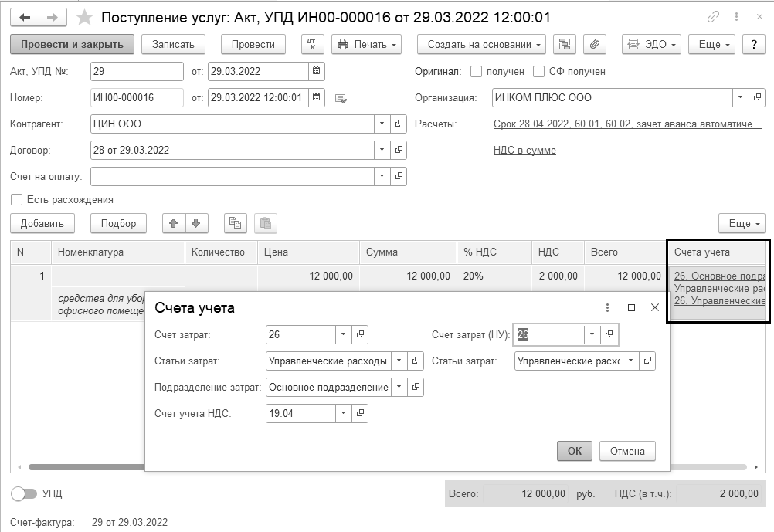Move table row up with arrow icon
Screen dimensions: 774x532
pos(174,223)
